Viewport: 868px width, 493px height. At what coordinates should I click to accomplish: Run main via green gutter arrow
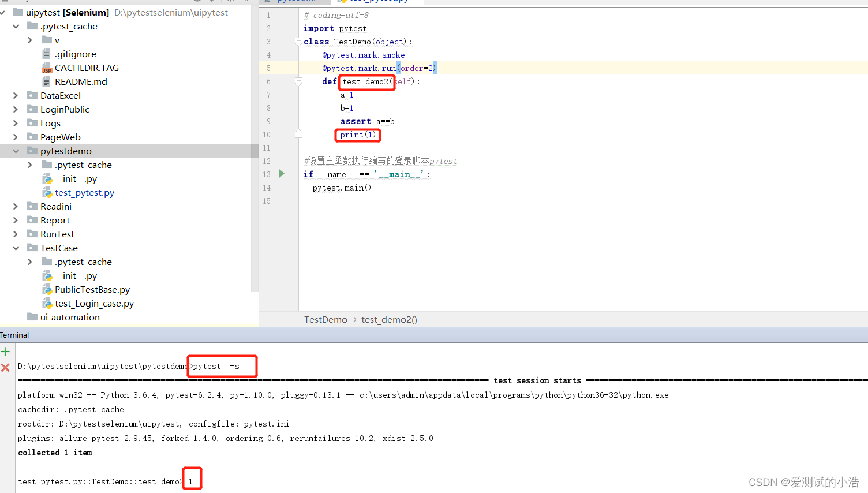click(x=282, y=174)
